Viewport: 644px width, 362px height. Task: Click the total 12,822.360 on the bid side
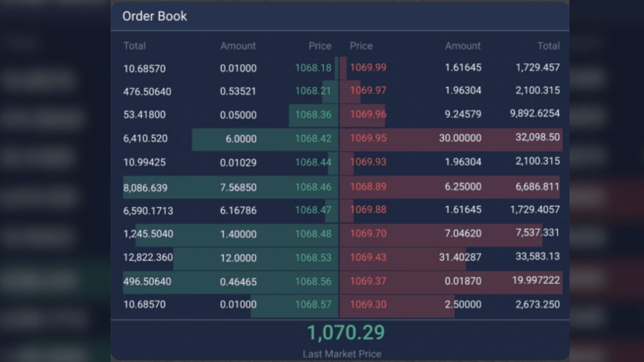click(147, 257)
